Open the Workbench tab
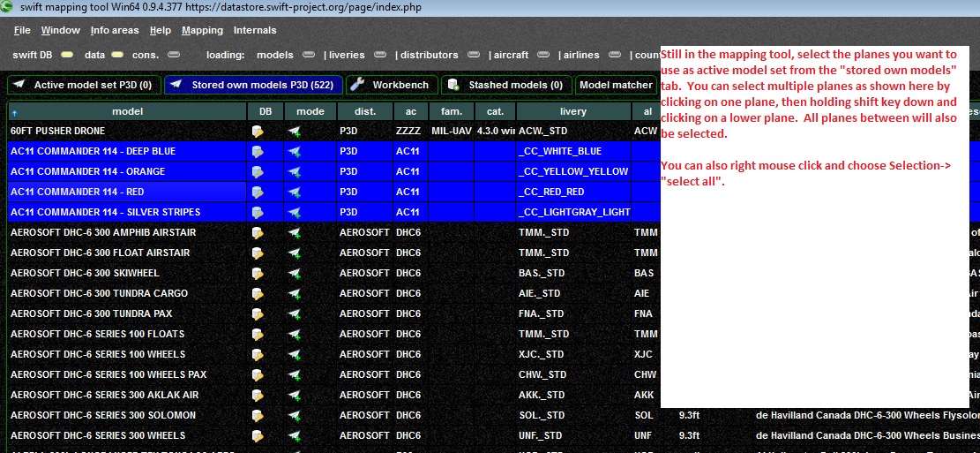980x453 pixels. click(392, 85)
